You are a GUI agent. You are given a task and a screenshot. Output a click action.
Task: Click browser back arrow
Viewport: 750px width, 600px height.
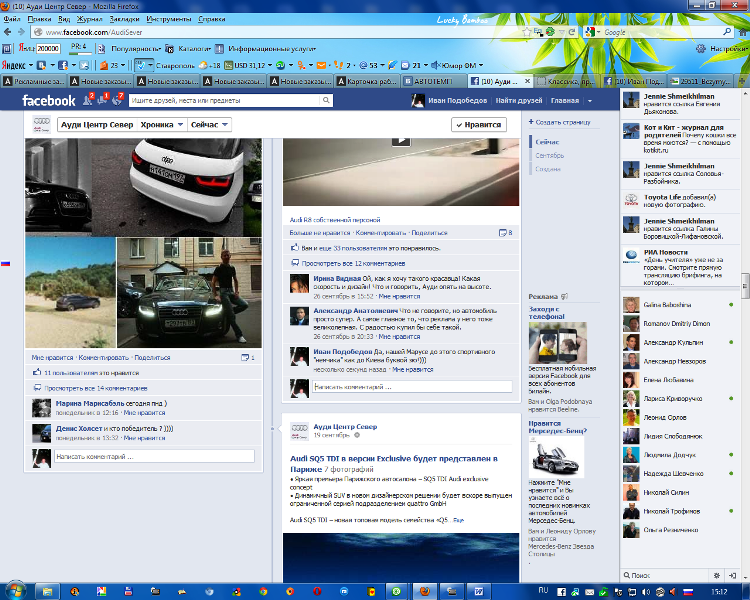click(x=8, y=32)
